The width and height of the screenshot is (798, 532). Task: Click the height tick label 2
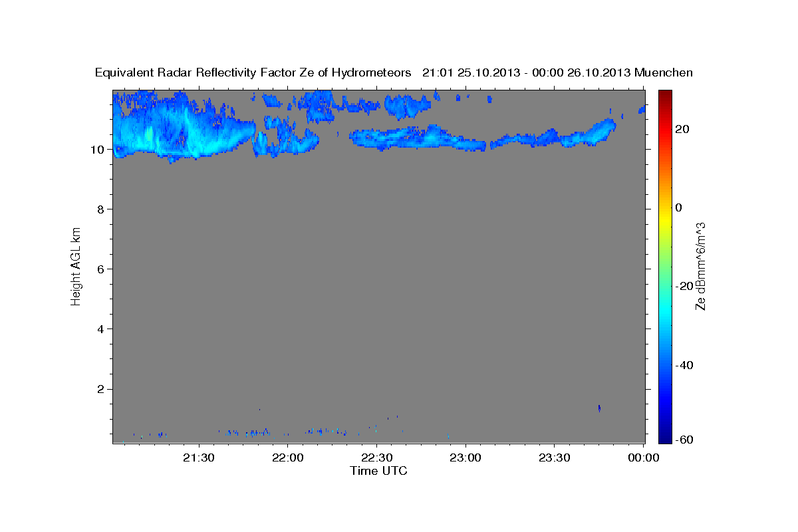pyautogui.click(x=101, y=389)
